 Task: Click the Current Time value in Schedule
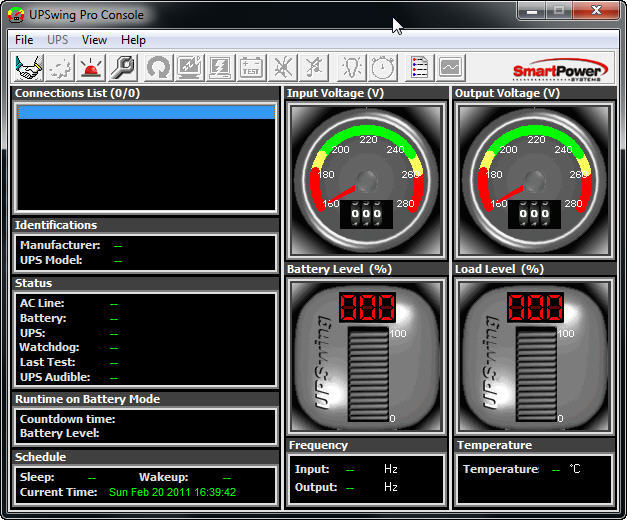[x=171, y=492]
